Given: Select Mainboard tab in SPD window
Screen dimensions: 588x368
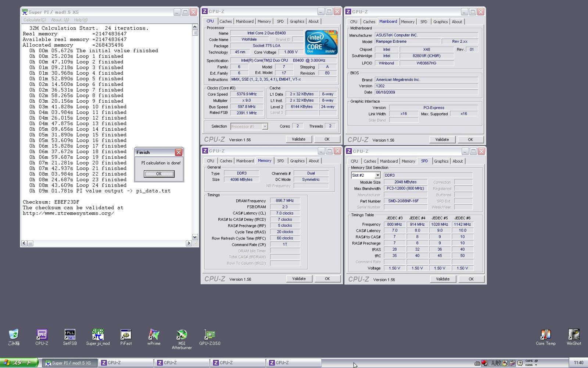Looking at the screenshot, I should pyautogui.click(x=389, y=161).
